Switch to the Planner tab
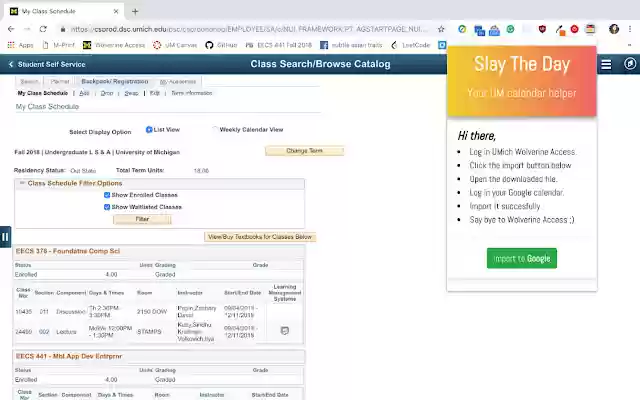640x400 pixels. click(x=60, y=81)
